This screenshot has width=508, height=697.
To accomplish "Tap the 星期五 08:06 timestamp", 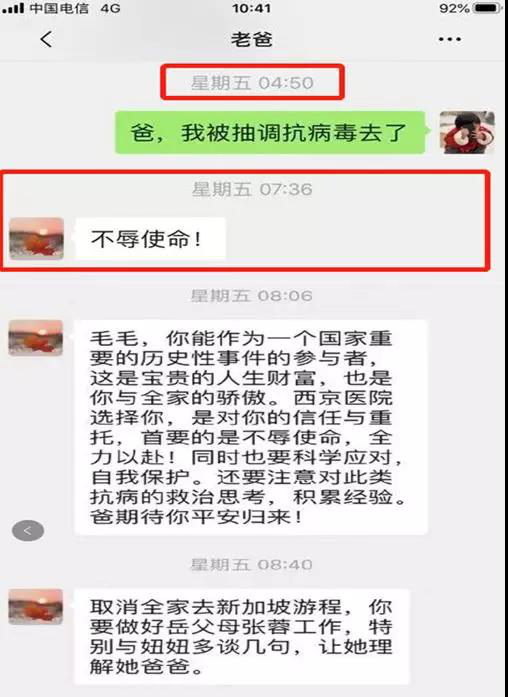I will (252, 296).
